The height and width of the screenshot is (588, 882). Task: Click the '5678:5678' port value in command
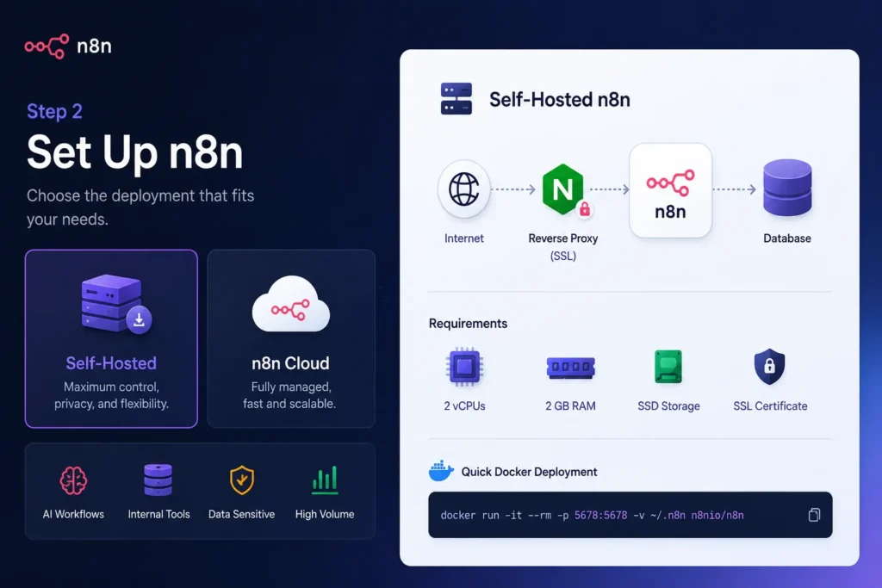tap(600, 516)
